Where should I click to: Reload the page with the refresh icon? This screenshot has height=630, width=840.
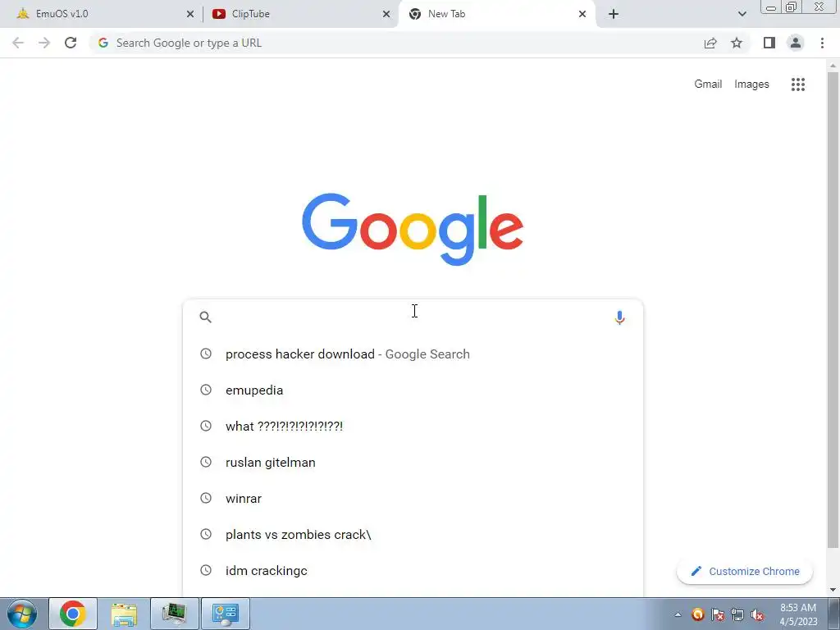coord(71,43)
